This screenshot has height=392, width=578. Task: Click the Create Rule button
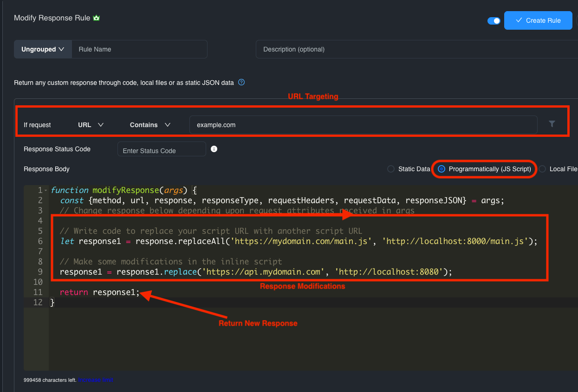(538, 20)
